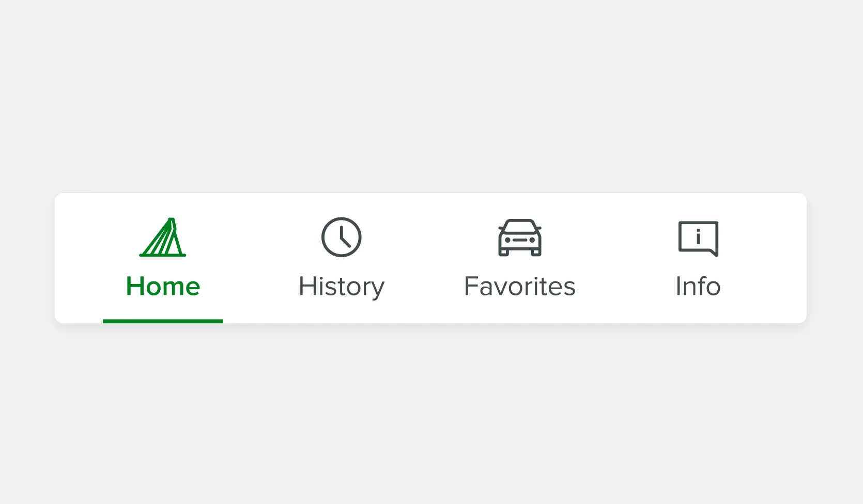Tap the clock History icon
This screenshot has width=863, height=504.
[x=341, y=238]
